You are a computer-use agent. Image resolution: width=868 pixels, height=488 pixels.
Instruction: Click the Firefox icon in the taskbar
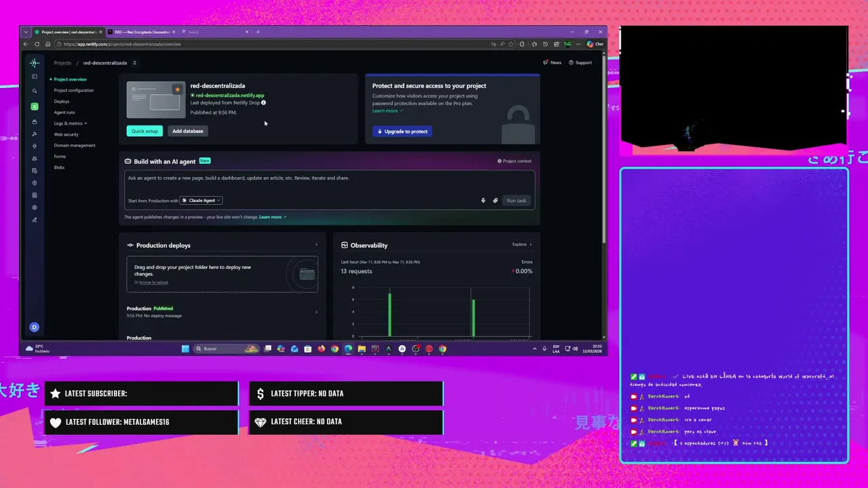click(x=321, y=349)
